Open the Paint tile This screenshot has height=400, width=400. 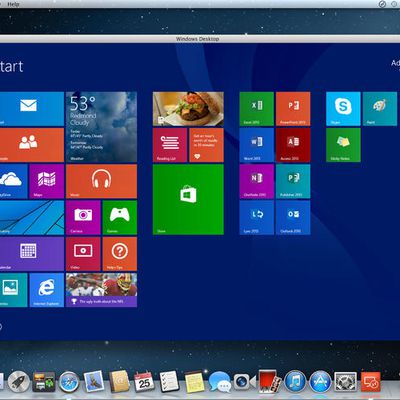380,109
